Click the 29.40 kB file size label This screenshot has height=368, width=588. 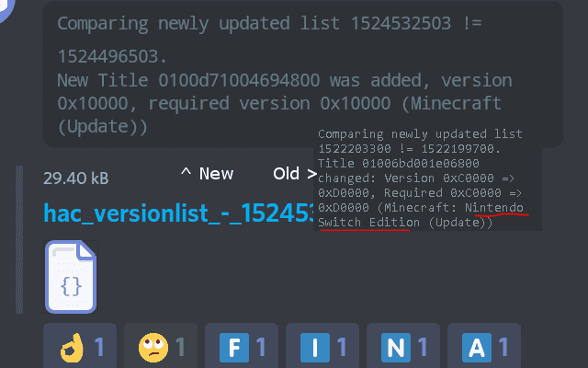pyautogui.click(x=75, y=178)
